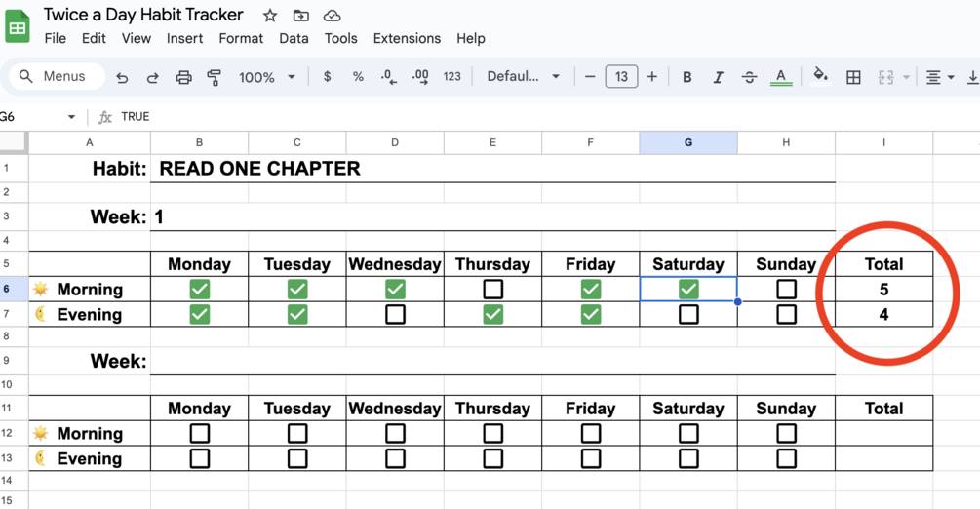Increase font size with plus button
Viewport: 980px width, 509px height.
(x=652, y=77)
